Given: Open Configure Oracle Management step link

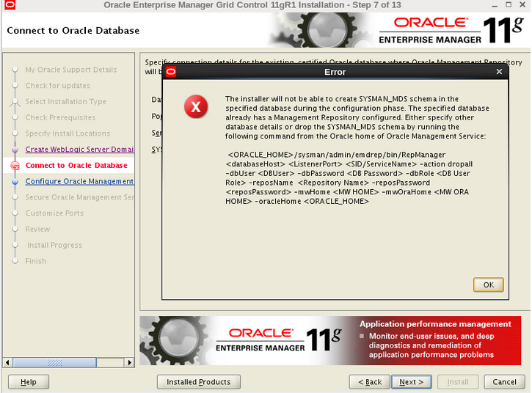Looking at the screenshot, I should [x=79, y=181].
